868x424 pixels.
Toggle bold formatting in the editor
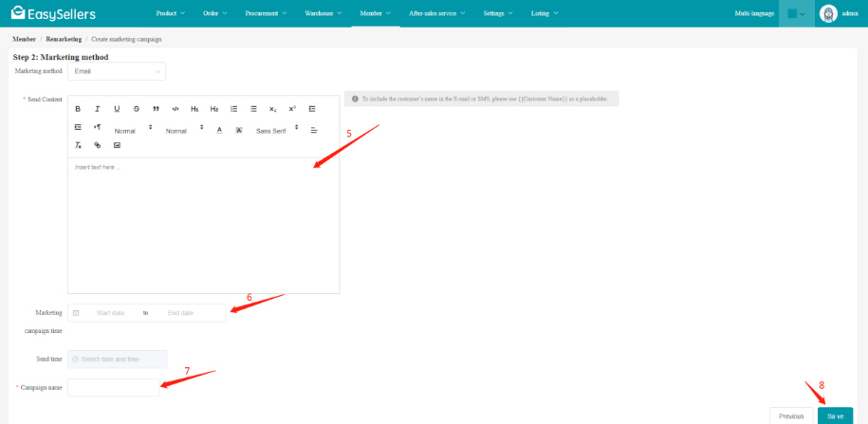(x=78, y=109)
